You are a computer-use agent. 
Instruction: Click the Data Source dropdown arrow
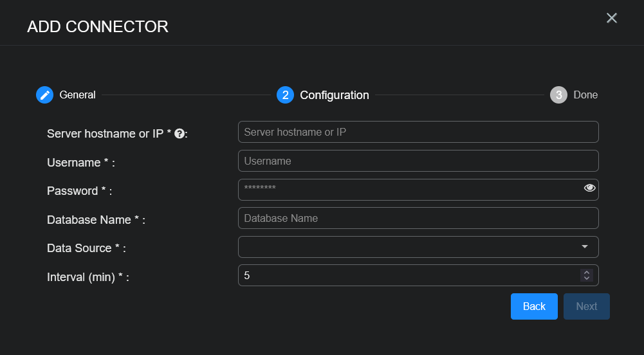click(x=585, y=247)
